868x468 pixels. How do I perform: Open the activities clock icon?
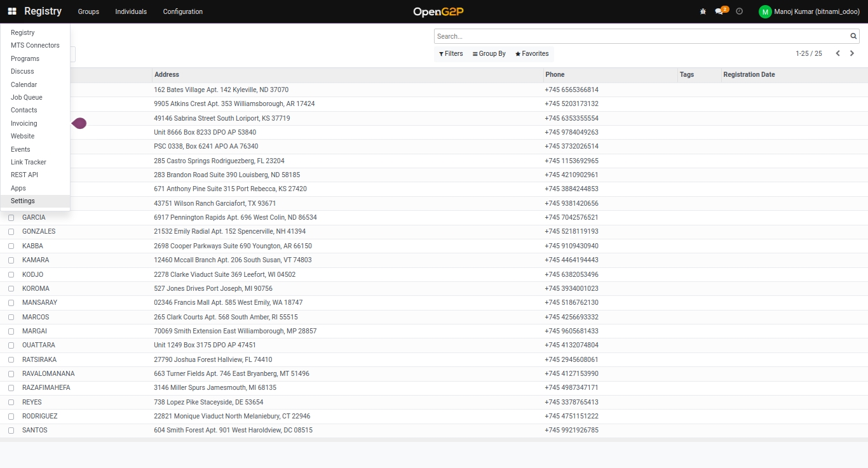[739, 11]
